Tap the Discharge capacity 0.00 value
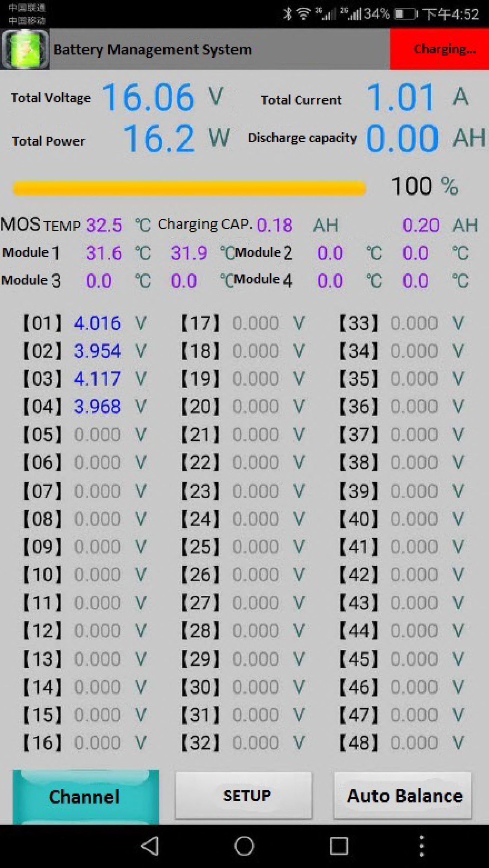This screenshot has width=489, height=868. click(x=402, y=138)
